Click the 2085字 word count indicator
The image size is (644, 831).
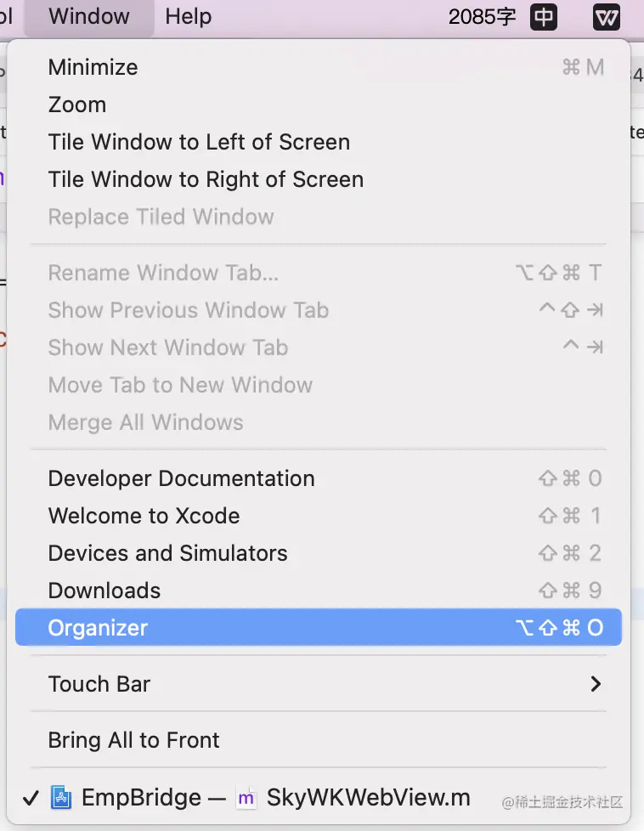click(482, 17)
